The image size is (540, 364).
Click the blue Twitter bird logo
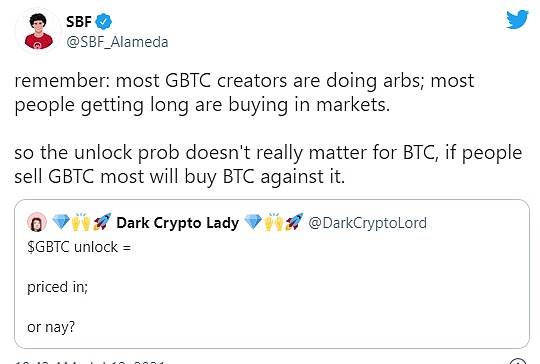pos(517,19)
